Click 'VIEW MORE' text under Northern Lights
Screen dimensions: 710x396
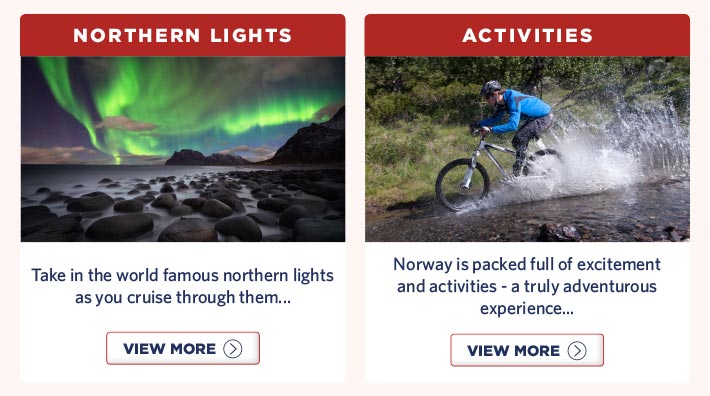pyautogui.click(x=170, y=349)
